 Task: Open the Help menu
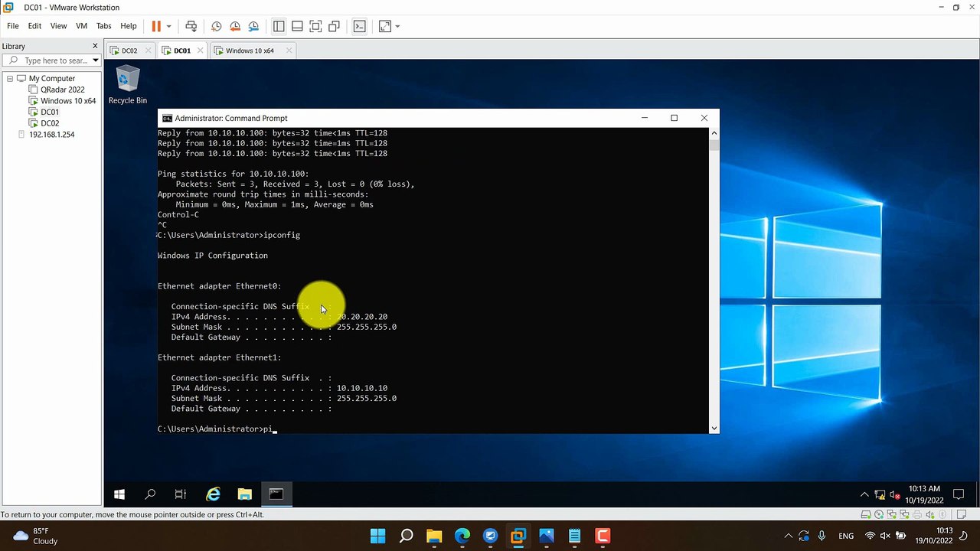point(129,26)
